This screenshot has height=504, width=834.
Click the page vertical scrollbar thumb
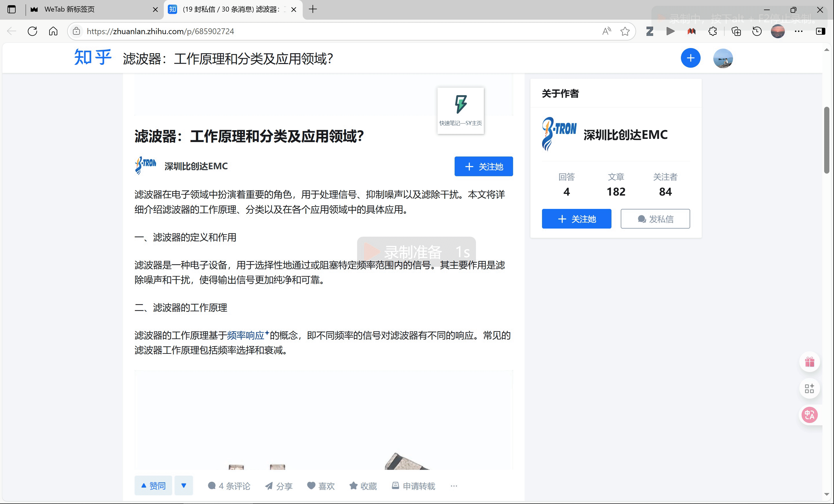click(x=827, y=140)
